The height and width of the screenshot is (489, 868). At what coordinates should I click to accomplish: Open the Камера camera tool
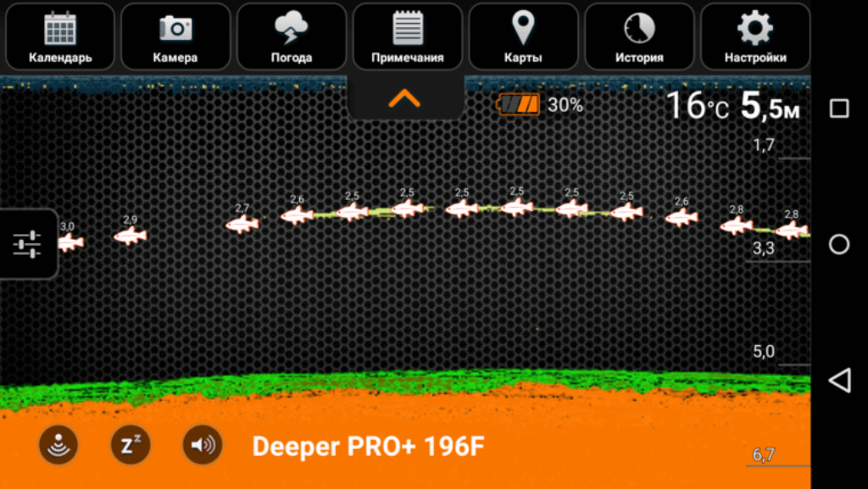coord(175,36)
